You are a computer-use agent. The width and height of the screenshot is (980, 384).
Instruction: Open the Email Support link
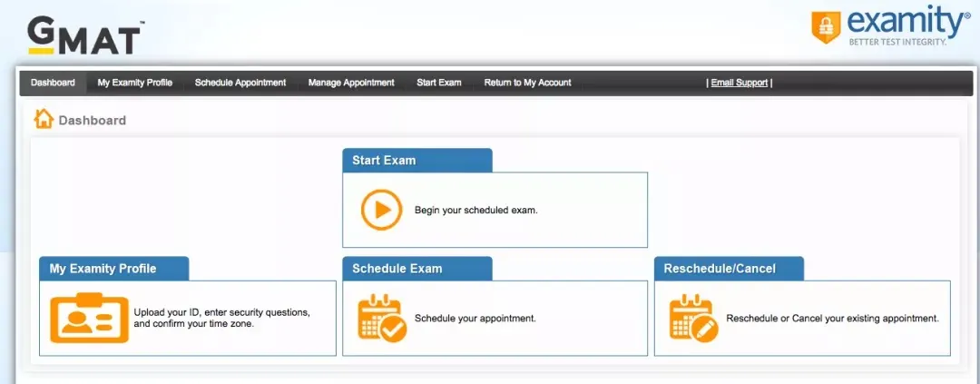[739, 83]
